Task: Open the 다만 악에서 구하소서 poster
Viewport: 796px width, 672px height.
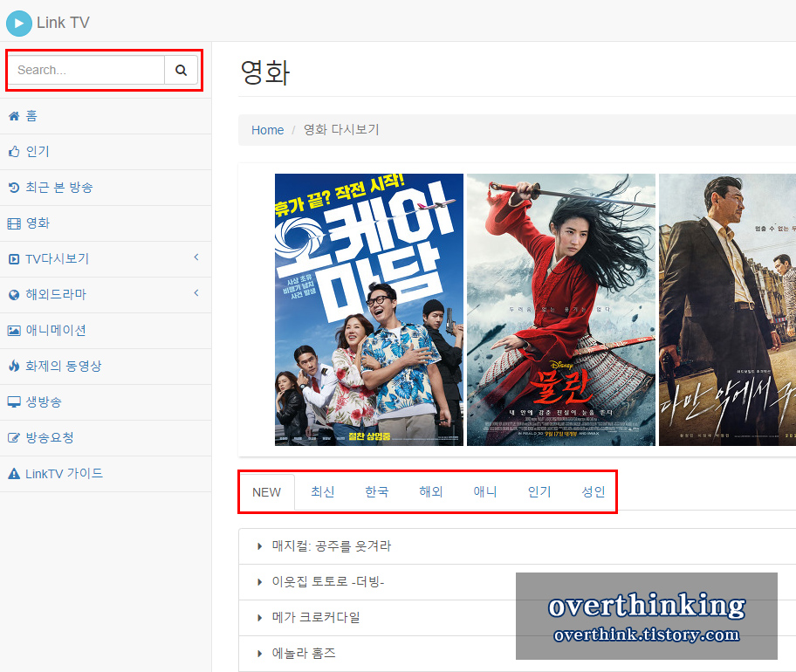Action: pos(727,310)
